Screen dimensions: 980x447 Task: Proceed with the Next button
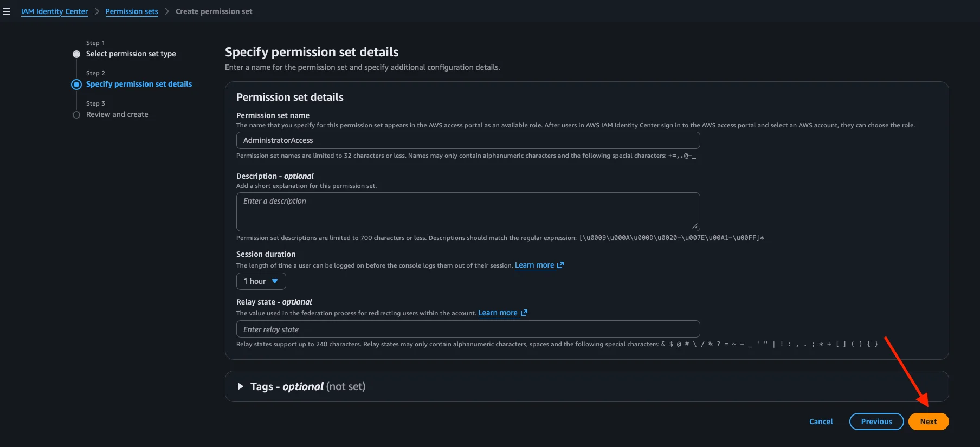[929, 422]
